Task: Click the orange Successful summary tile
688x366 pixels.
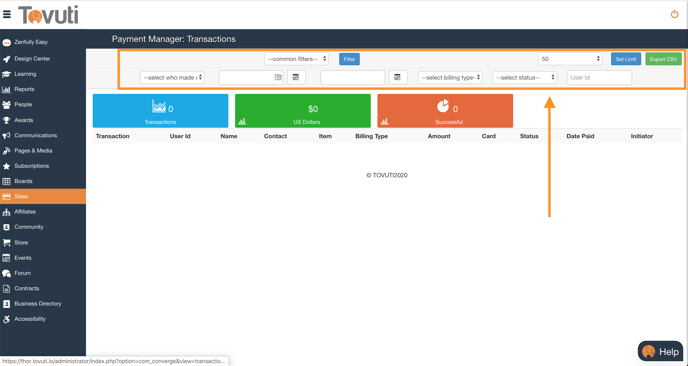Action: pos(445,111)
